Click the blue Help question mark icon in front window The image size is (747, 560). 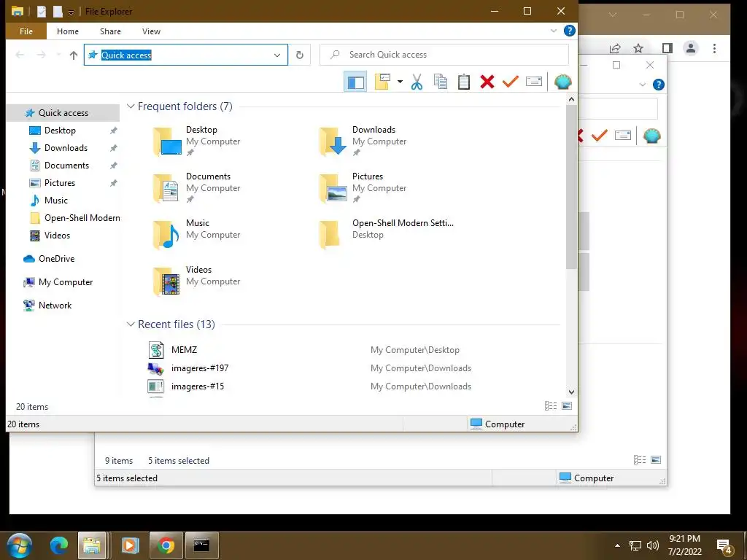(569, 31)
